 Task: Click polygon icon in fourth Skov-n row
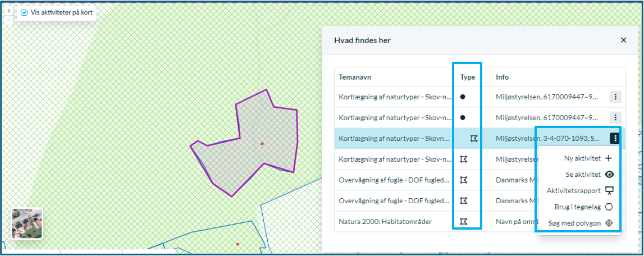464,159
